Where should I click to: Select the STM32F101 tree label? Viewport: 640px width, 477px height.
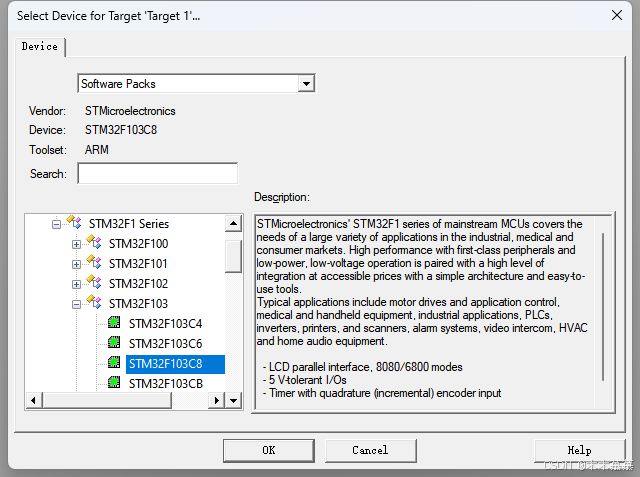point(138,264)
